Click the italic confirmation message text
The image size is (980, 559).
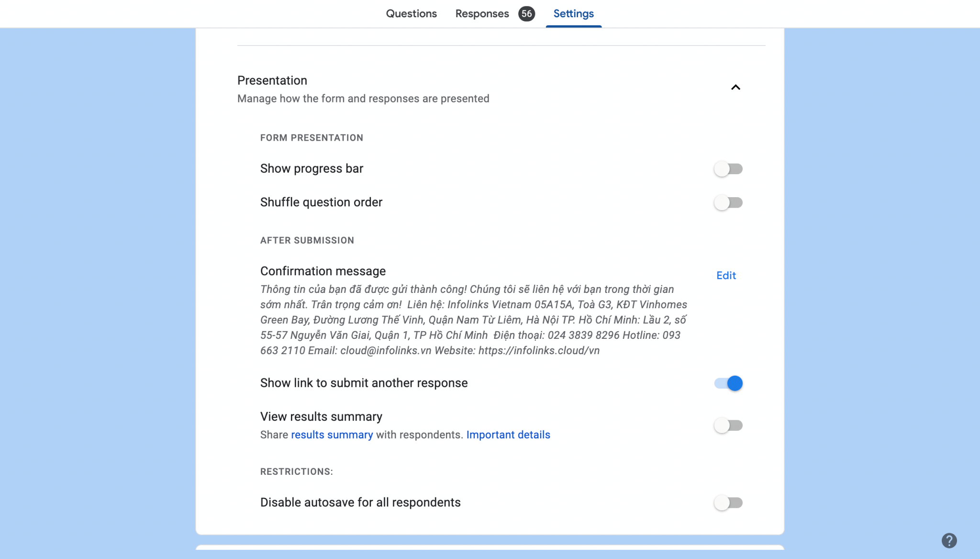[x=473, y=319]
